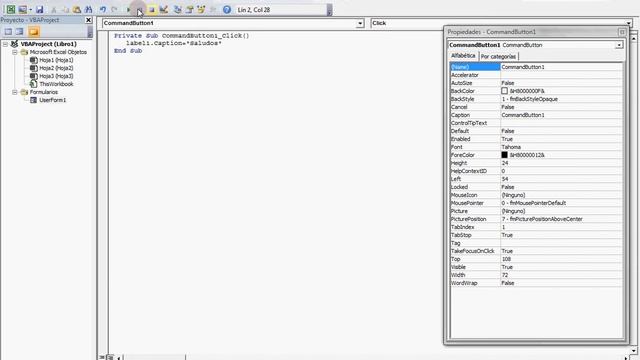The height and width of the screenshot is (360, 640).
Task: Redo the last action
Action: (x=115, y=9)
